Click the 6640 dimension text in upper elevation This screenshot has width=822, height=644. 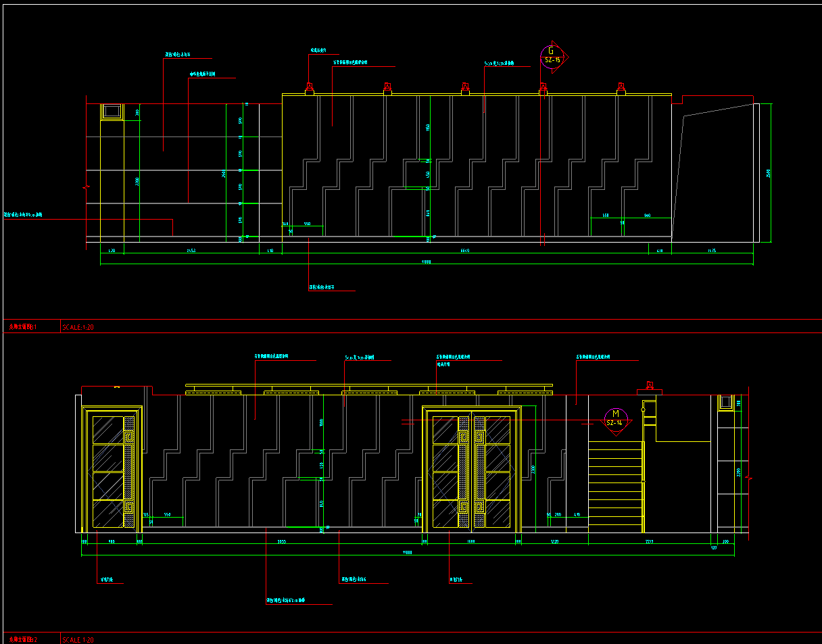click(x=465, y=251)
